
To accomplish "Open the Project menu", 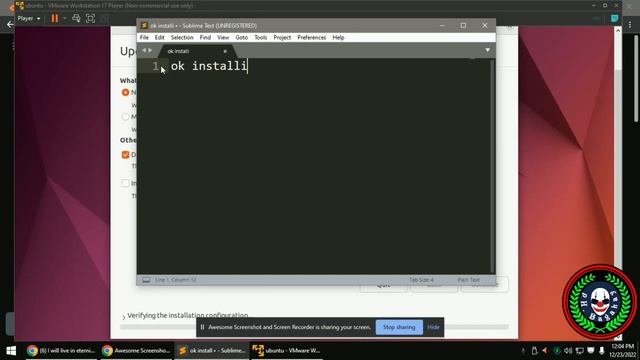I will point(282,38).
